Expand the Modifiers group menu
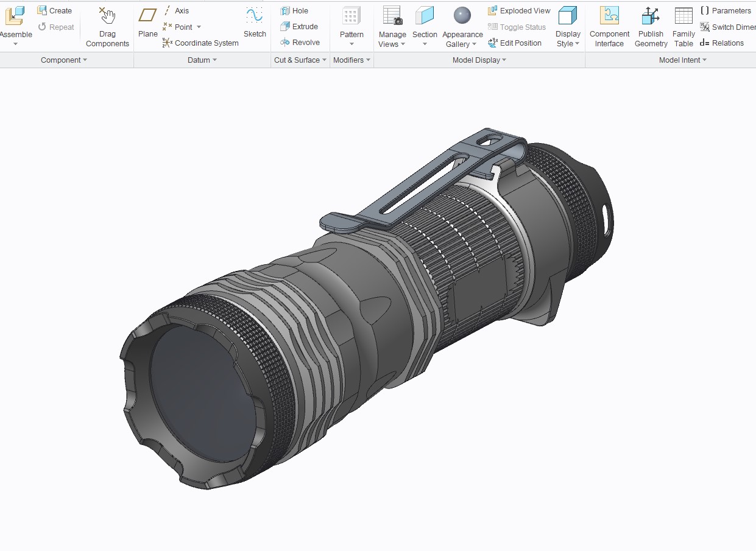This screenshot has width=756, height=551. click(352, 60)
